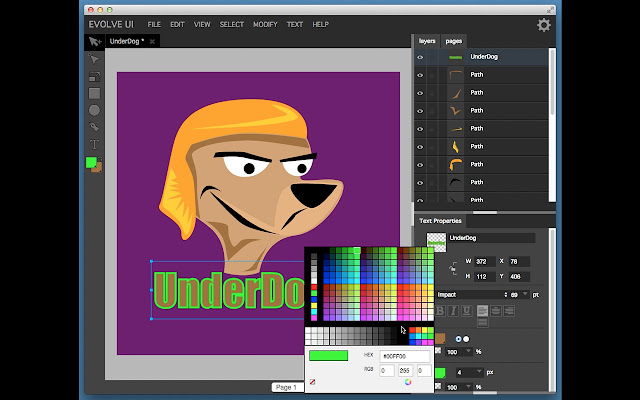Click the constrain proportions link icon
This screenshot has height=400, width=640.
tap(453, 269)
